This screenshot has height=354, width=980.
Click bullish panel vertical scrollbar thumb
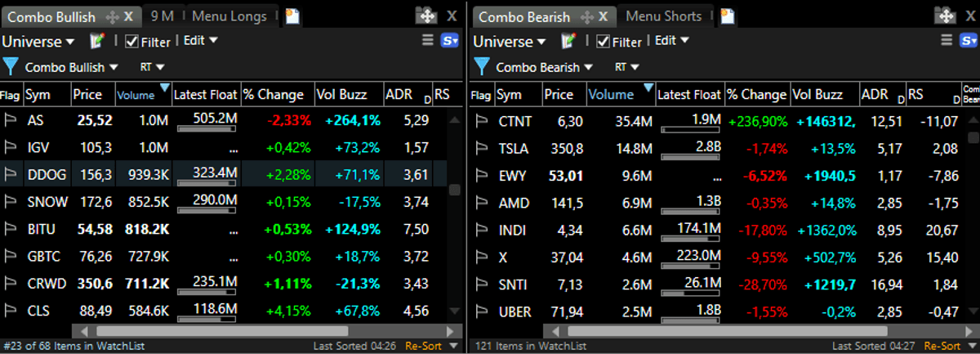tap(456, 190)
